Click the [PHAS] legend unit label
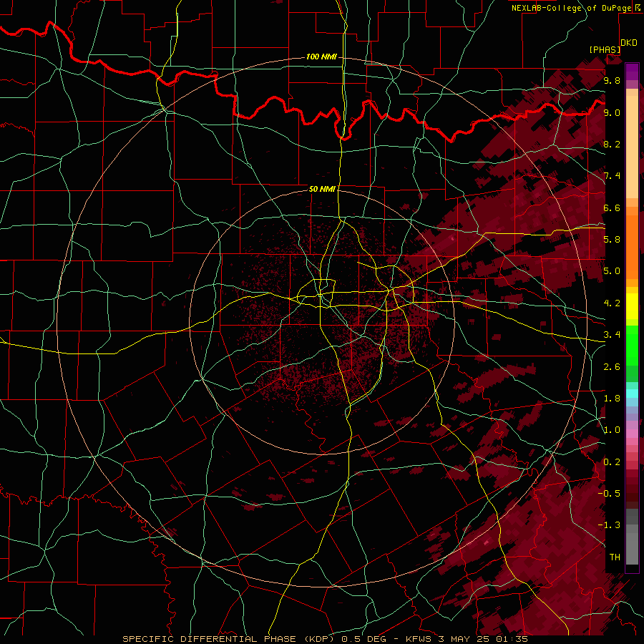This screenshot has width=644, height=644. 605,49
